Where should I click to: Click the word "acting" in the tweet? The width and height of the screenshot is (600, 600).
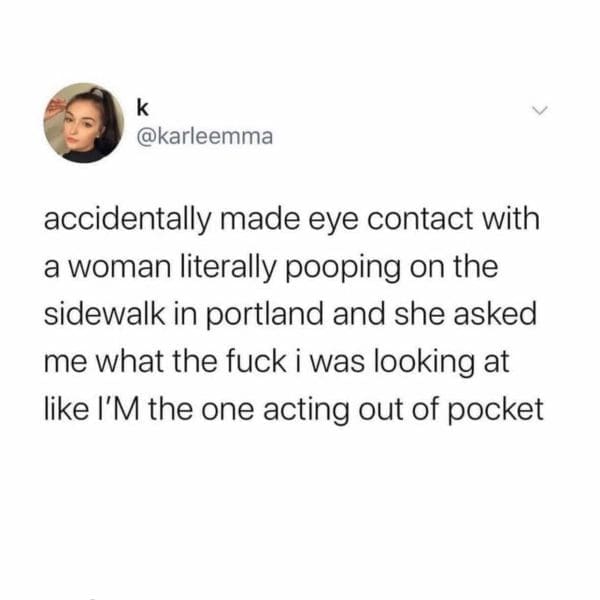[x=306, y=411]
